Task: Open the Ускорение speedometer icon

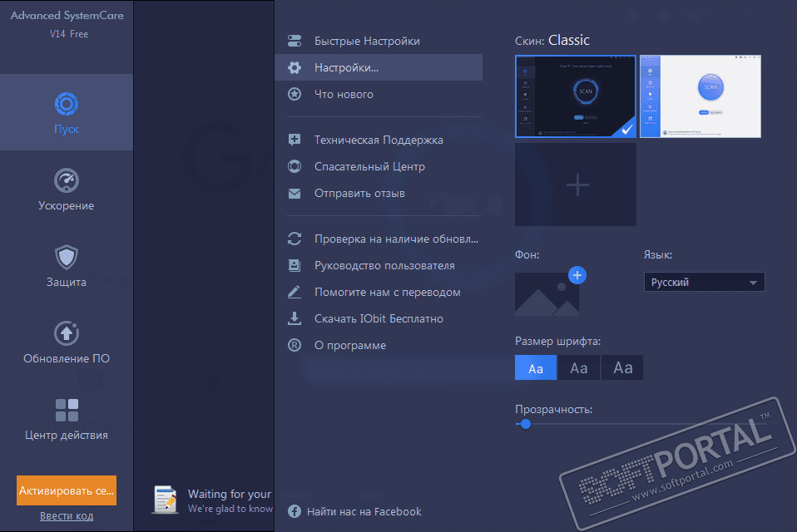Action: [66, 180]
